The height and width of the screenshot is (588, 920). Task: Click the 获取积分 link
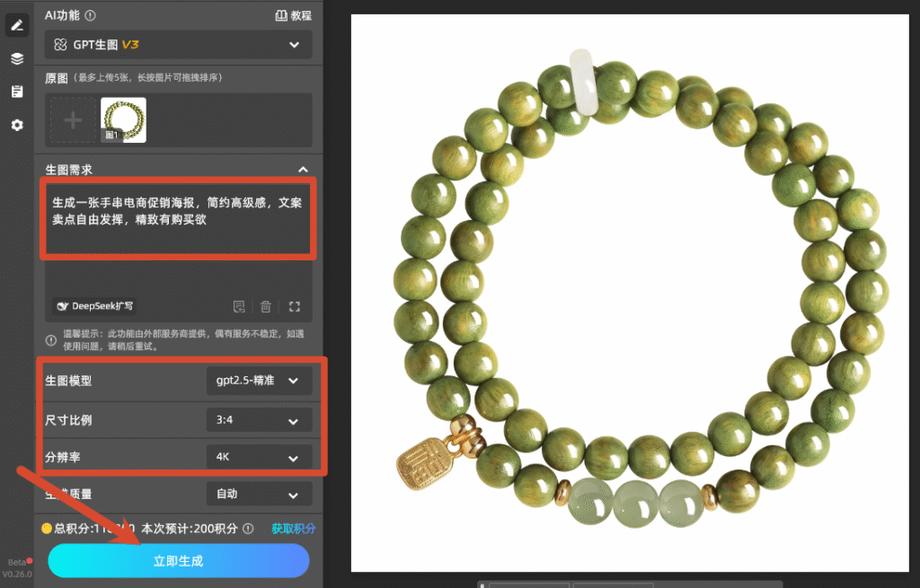tap(294, 529)
